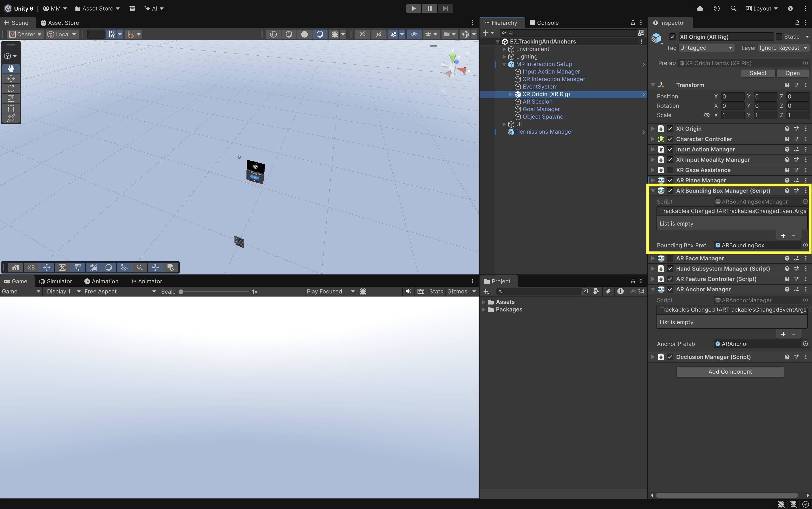This screenshot has height=509, width=812.
Task: Toggle scene visibility eye icon
Action: click(x=414, y=34)
